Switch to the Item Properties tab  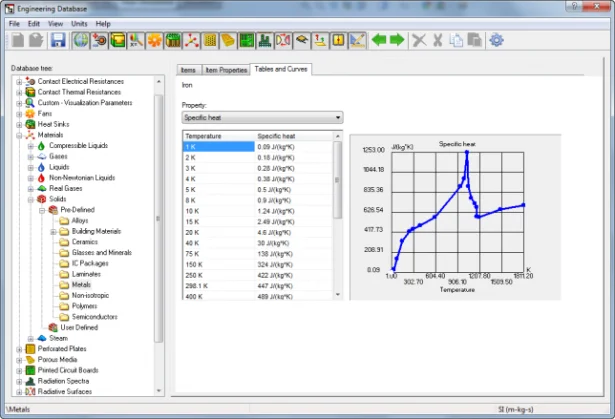point(226,70)
